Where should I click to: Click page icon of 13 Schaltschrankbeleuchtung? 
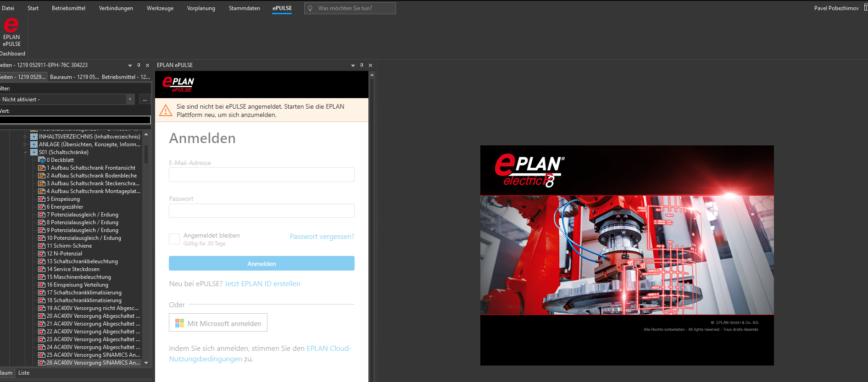click(x=42, y=261)
